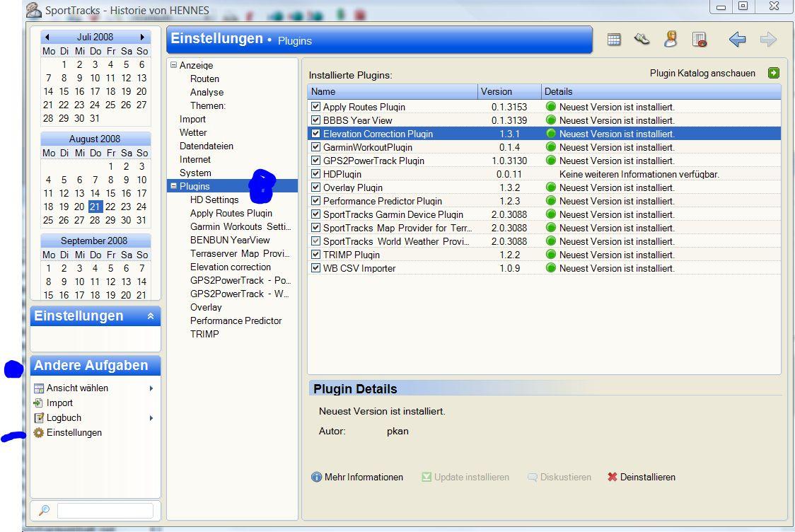795x532 pixels.
Task: Expand the Logbuch submenu arrow
Action: 151,418
